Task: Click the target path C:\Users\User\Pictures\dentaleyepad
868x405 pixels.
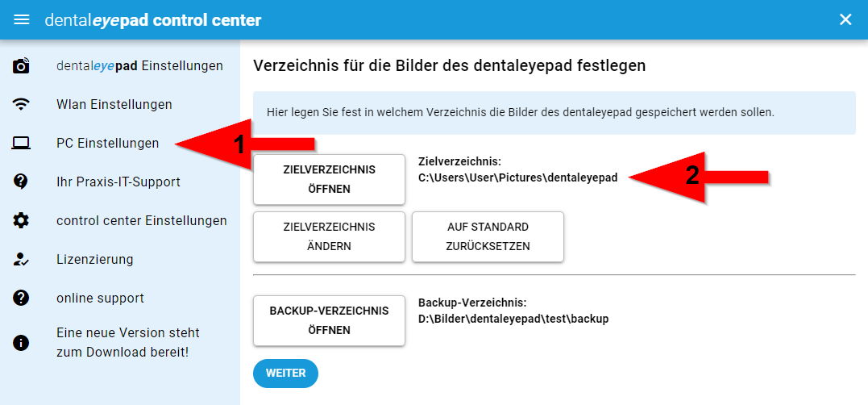Action: tap(518, 177)
